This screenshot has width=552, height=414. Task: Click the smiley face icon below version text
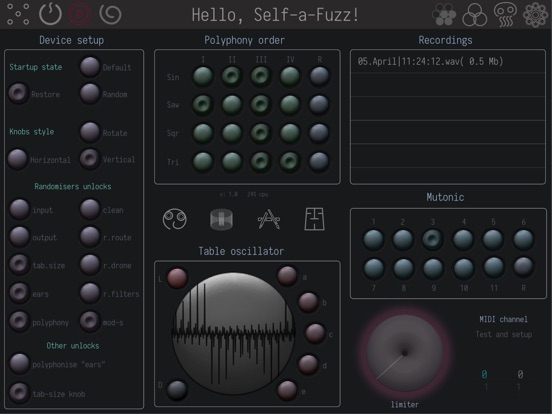click(175, 219)
